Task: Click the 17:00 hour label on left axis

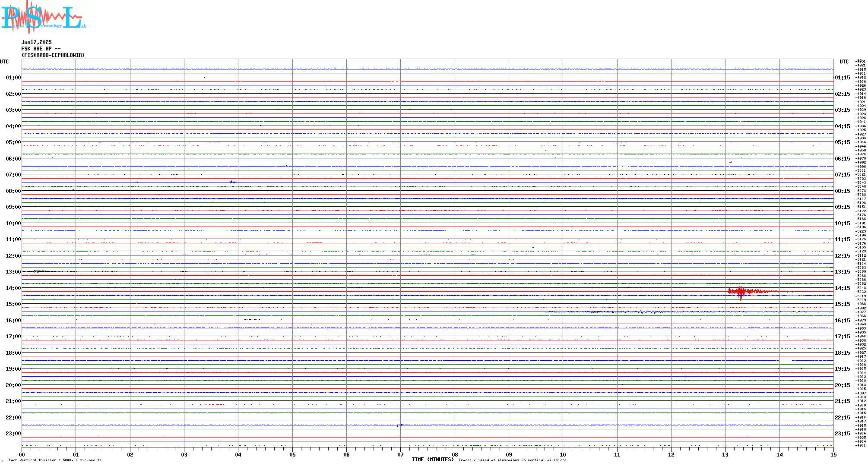Action: 13,337
